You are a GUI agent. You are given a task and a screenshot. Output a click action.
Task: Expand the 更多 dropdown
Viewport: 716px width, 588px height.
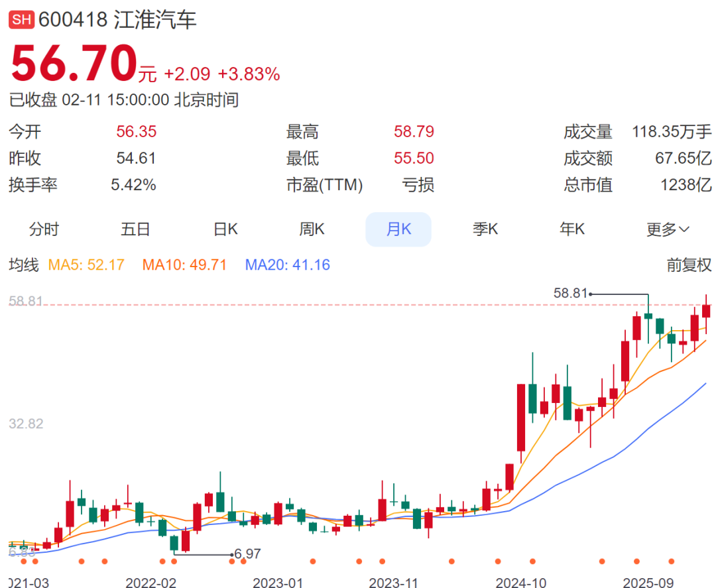pyautogui.click(x=668, y=229)
